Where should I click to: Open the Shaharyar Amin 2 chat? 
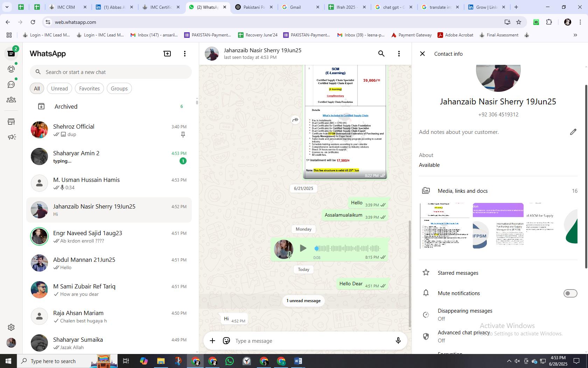109,157
